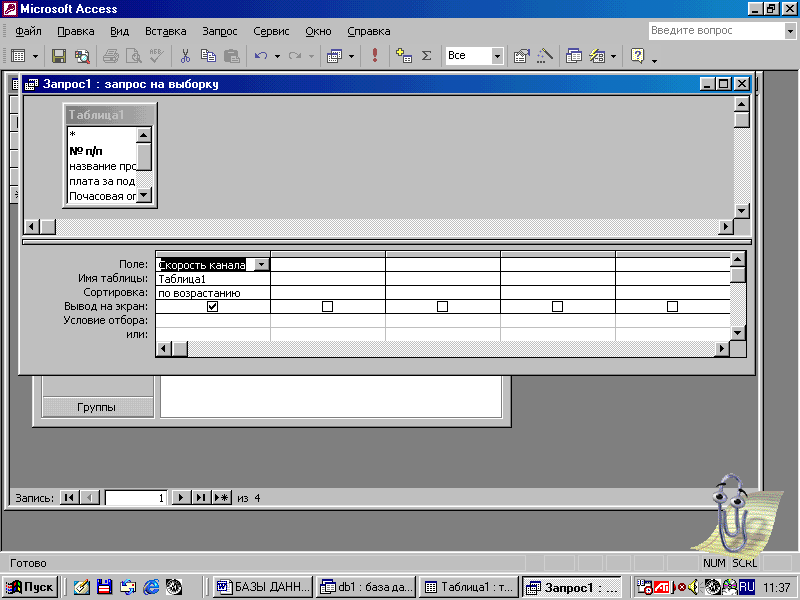Check Вывод на экран in second column
The width and height of the screenshot is (800, 600).
tap(328, 306)
